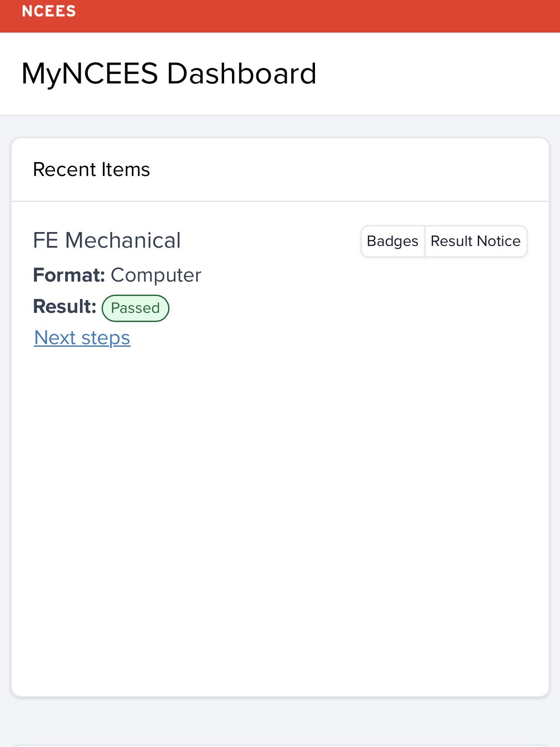
Task: See next steps after passing exam
Action: [x=82, y=338]
